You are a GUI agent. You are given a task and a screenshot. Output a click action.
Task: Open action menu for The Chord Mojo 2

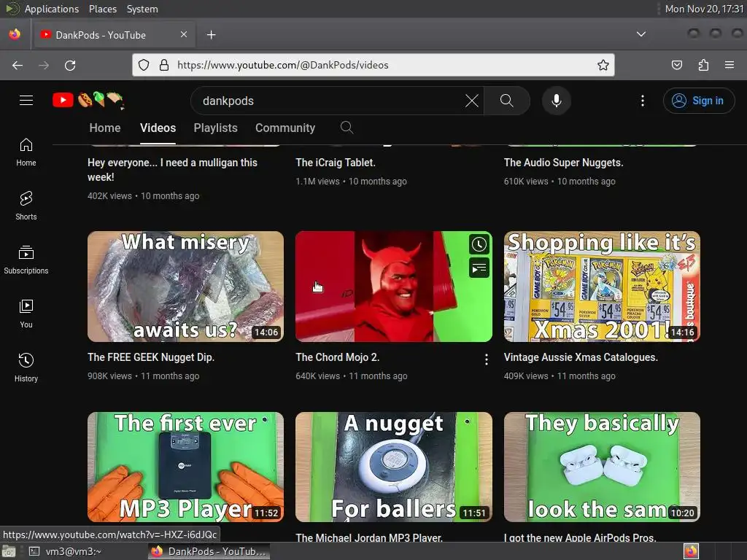[487, 359]
